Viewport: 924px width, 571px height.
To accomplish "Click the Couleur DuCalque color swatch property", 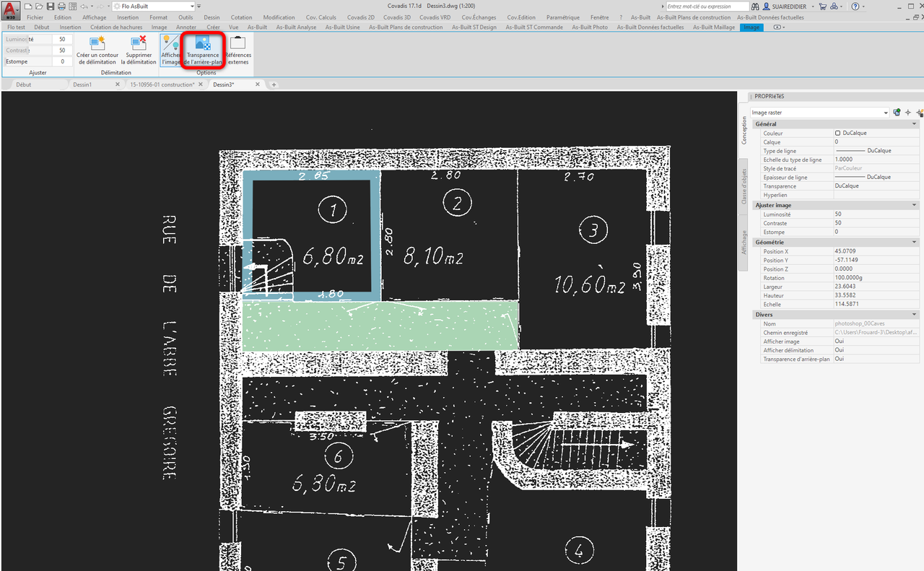I will (x=838, y=134).
